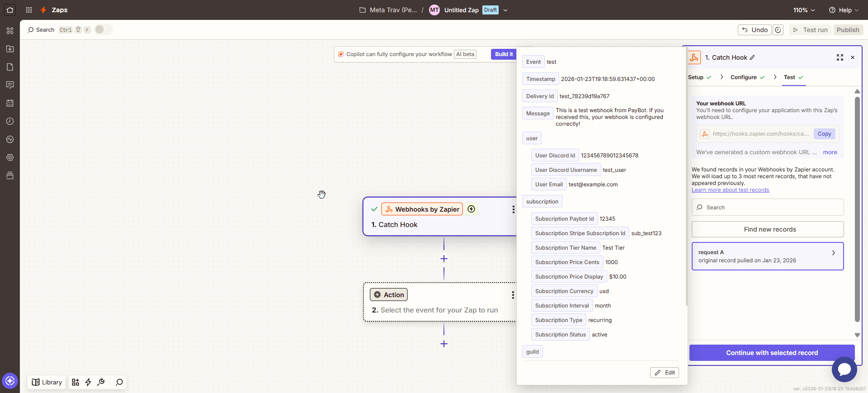Image resolution: width=868 pixels, height=393 pixels.
Task: Click the circular plus on Webhooks step
Action: coord(472,209)
